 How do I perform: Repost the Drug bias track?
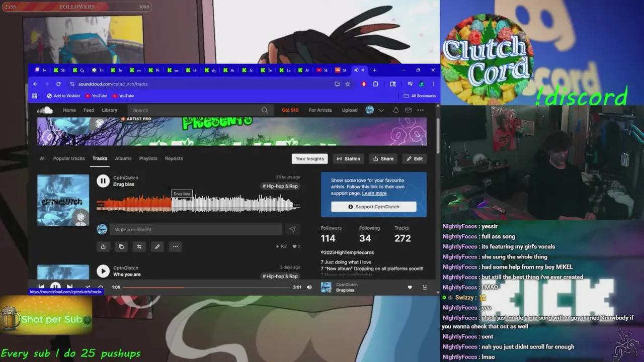pos(139,246)
